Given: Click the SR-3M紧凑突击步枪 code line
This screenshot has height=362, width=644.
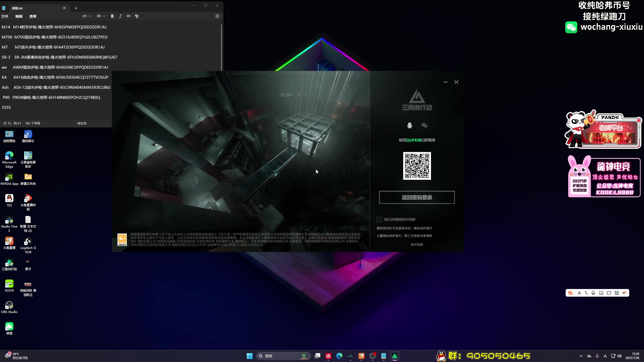Looking at the screenshot, I should (59, 57).
